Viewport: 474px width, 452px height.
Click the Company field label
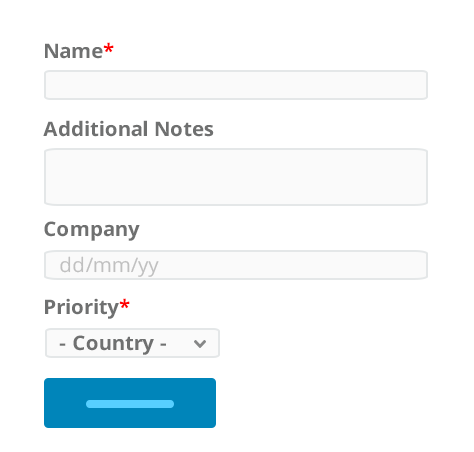coord(92,230)
